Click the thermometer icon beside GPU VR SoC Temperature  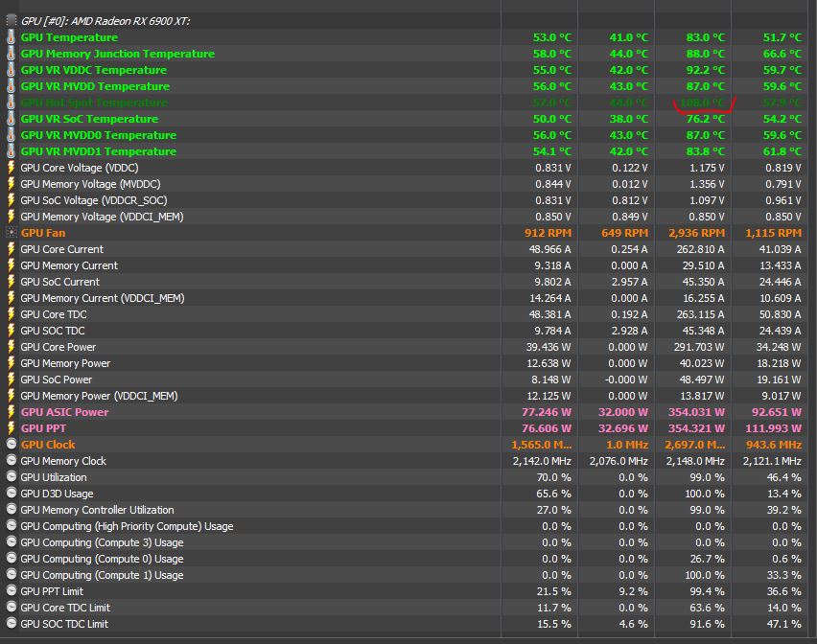[x=12, y=119]
